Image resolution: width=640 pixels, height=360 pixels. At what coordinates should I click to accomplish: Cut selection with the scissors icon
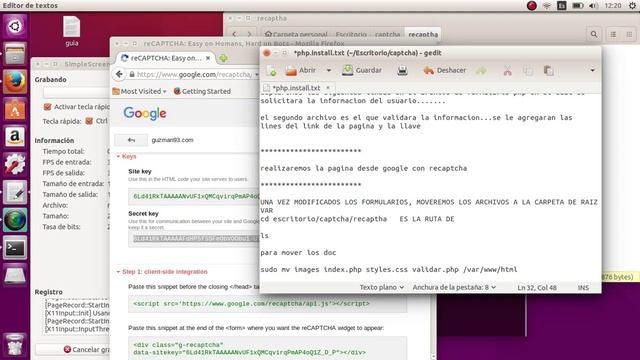tap(507, 71)
